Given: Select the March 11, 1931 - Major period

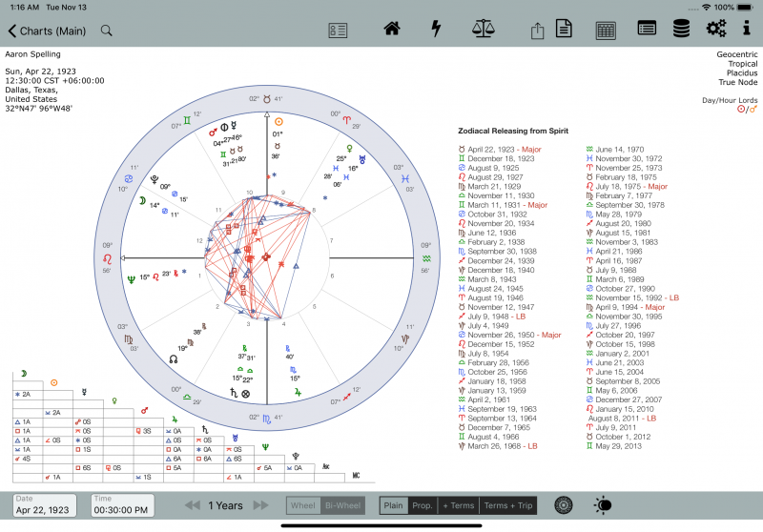Looking at the screenshot, I should point(503,205).
